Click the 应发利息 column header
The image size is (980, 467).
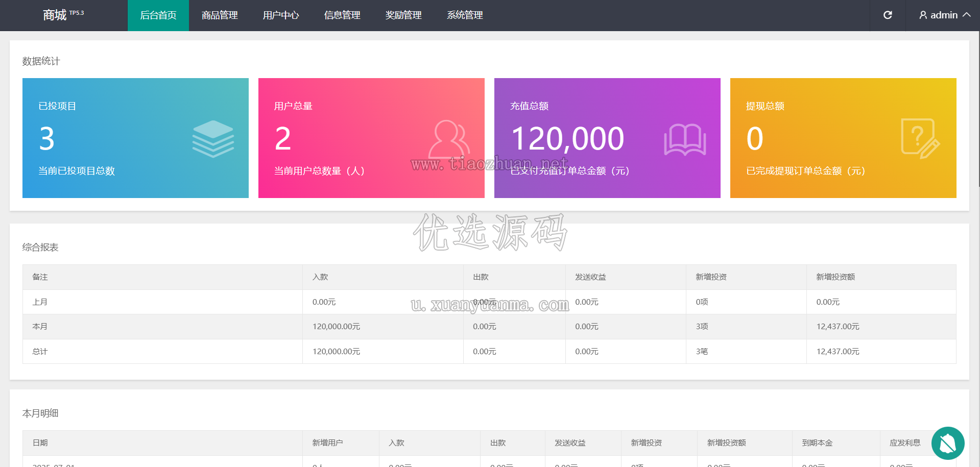point(905,443)
